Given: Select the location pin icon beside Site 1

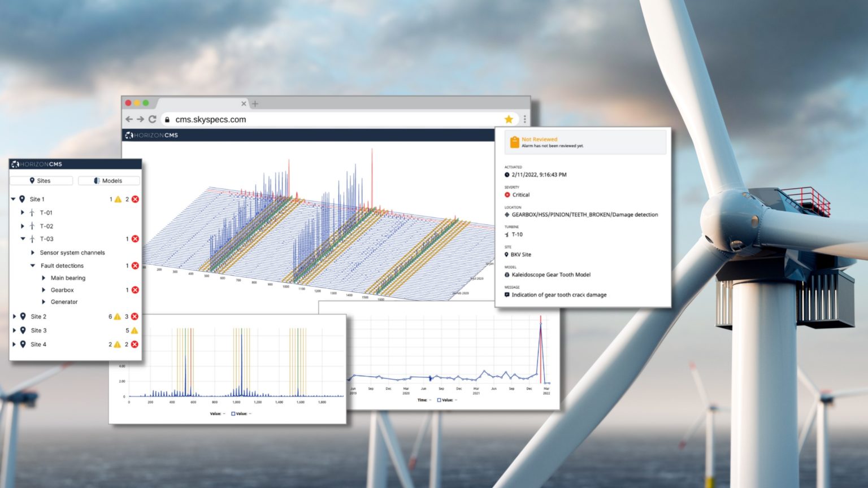Looking at the screenshot, I should [21, 199].
